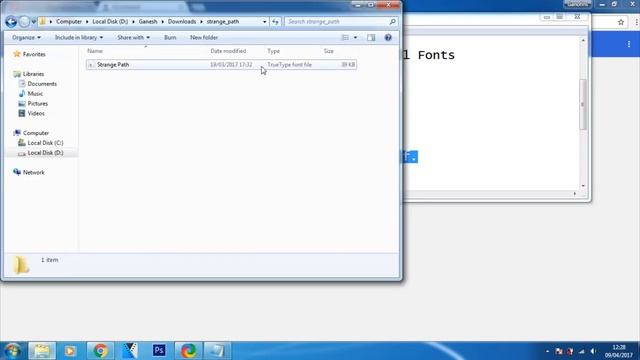The height and width of the screenshot is (360, 640).
Task: Open the Windows Start button
Action: [x=13, y=351]
